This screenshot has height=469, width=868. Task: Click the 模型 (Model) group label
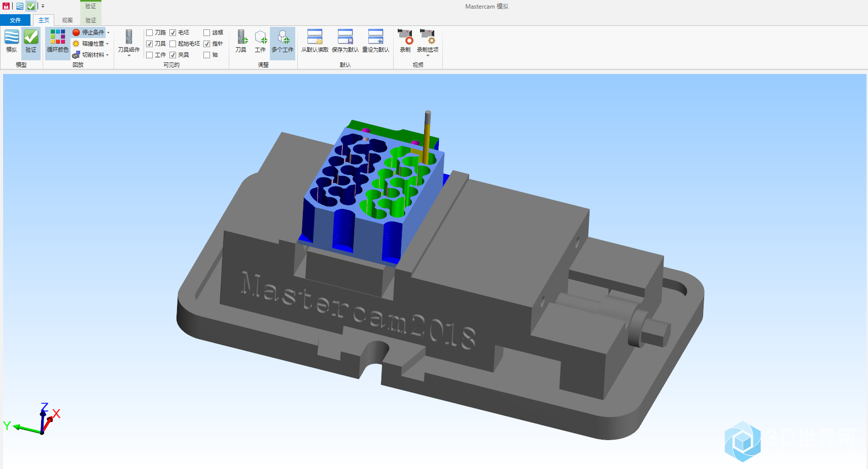(21, 65)
